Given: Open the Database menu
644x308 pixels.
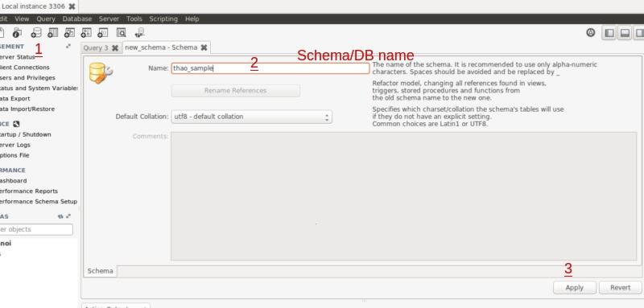Looking at the screenshot, I should coord(76,18).
